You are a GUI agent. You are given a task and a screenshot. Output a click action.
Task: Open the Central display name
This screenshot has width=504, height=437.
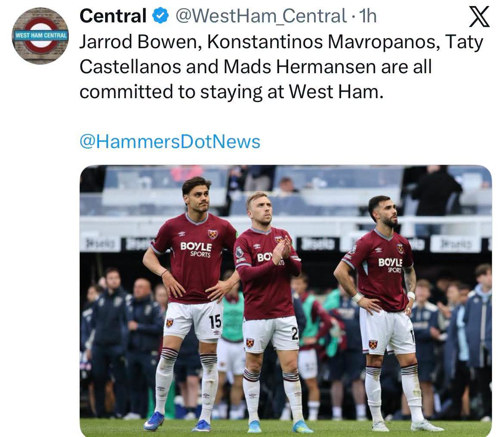pos(113,16)
